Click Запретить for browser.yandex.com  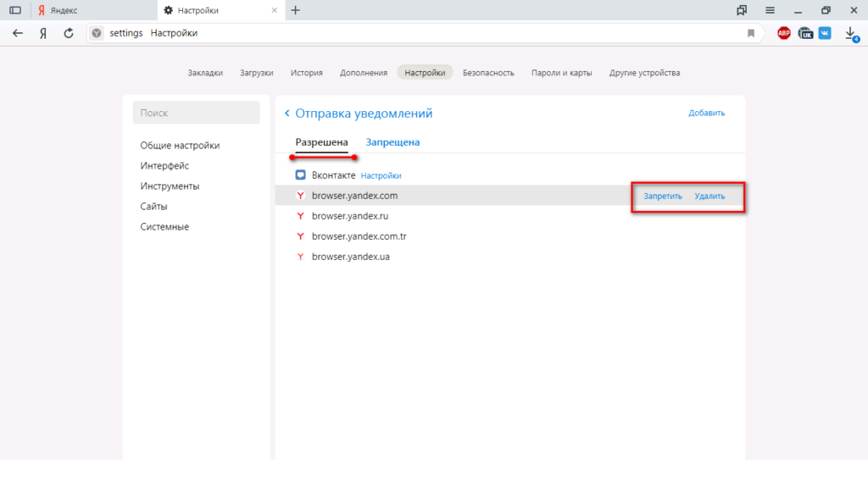(663, 196)
